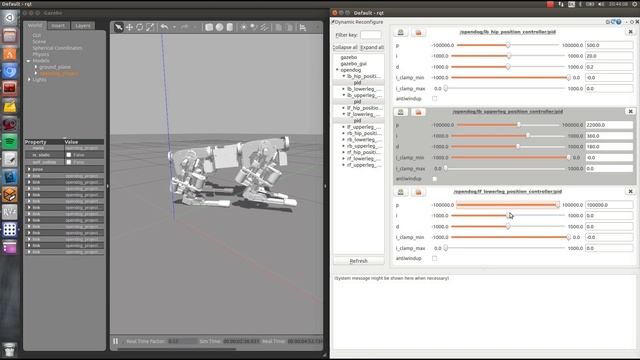This screenshot has height=360, width=640.
Task: Select Scene in the Gazebo world tree
Action: (39, 42)
